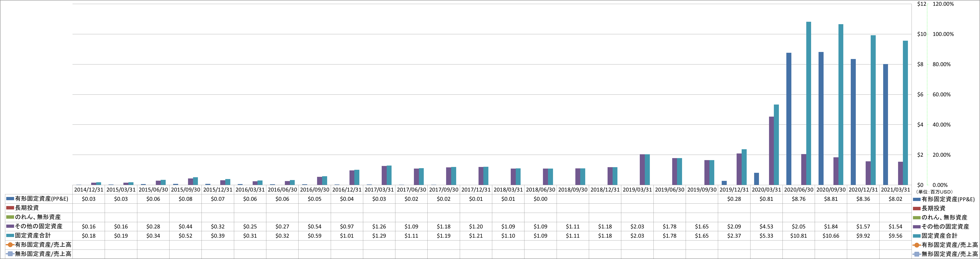The width and height of the screenshot is (980, 259).
Task: Click the $8.36 PP&E cell
Action: [863, 199]
